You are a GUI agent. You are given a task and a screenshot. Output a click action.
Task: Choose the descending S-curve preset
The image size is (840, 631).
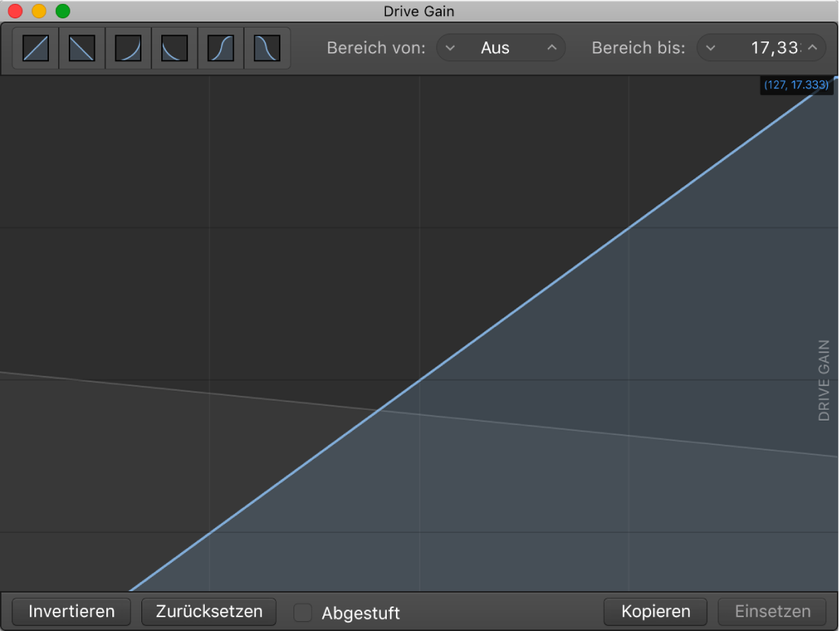point(268,47)
